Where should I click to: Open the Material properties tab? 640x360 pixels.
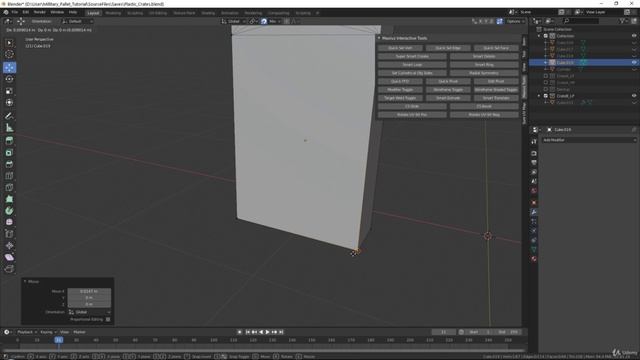(533, 259)
